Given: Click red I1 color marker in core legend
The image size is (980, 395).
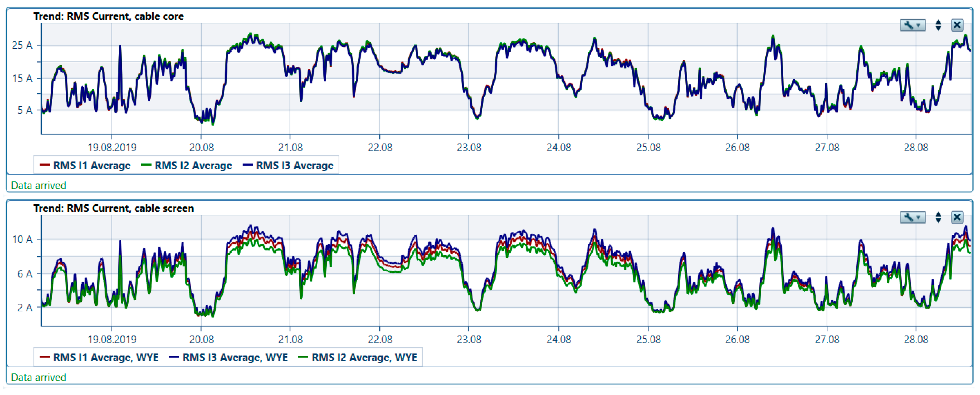Looking at the screenshot, I should 45,165.
